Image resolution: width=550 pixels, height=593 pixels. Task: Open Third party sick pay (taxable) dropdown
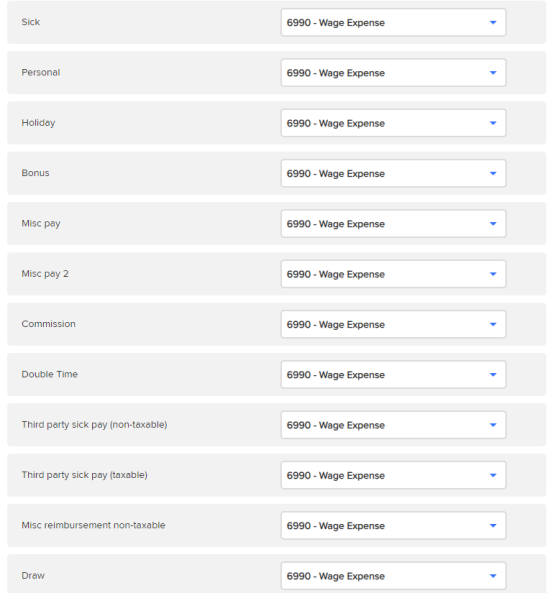[393, 475]
